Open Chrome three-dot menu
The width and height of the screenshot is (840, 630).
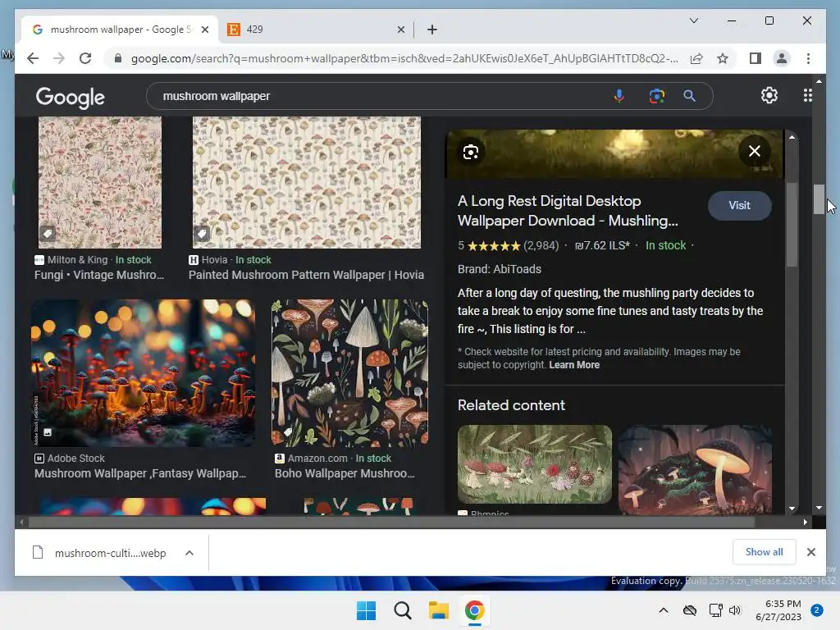[808, 58]
